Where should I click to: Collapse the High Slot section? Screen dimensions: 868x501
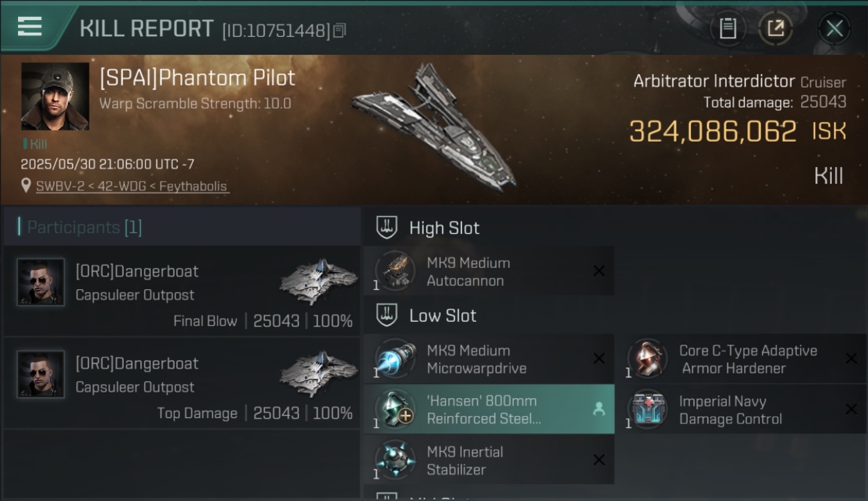tap(387, 228)
